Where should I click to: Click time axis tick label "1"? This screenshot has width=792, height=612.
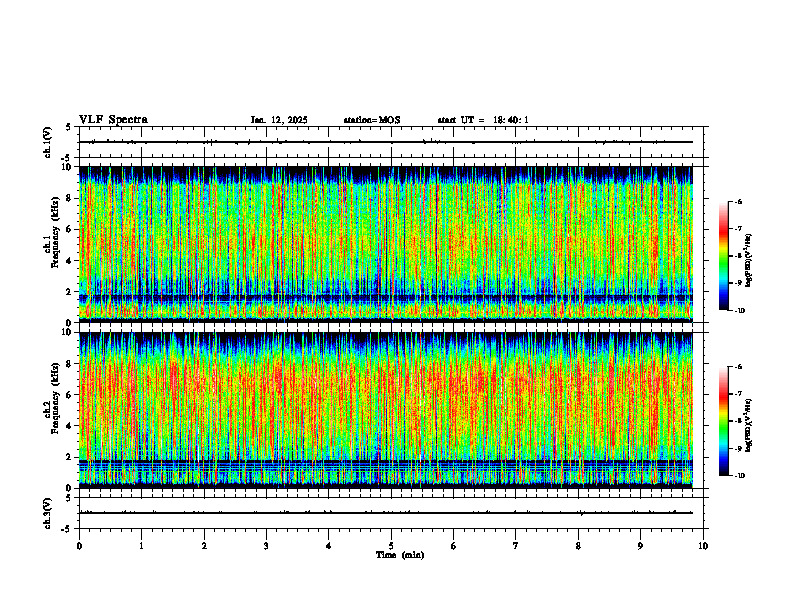coord(141,546)
